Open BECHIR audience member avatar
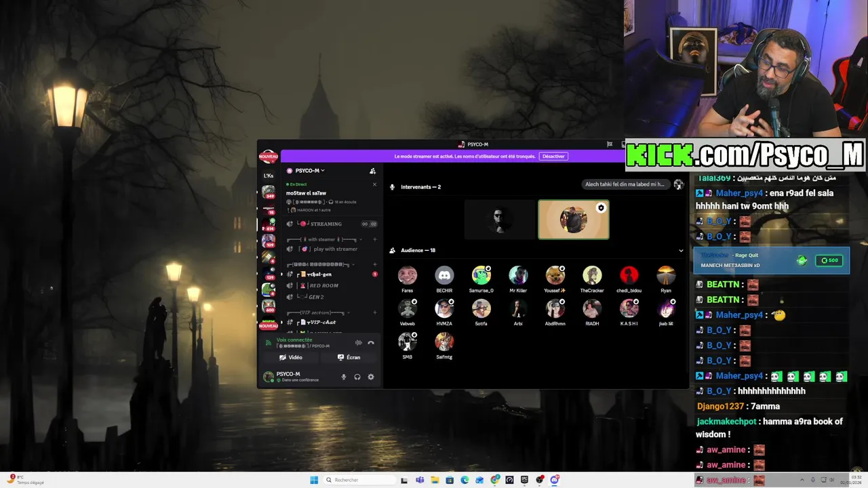 pyautogui.click(x=444, y=275)
